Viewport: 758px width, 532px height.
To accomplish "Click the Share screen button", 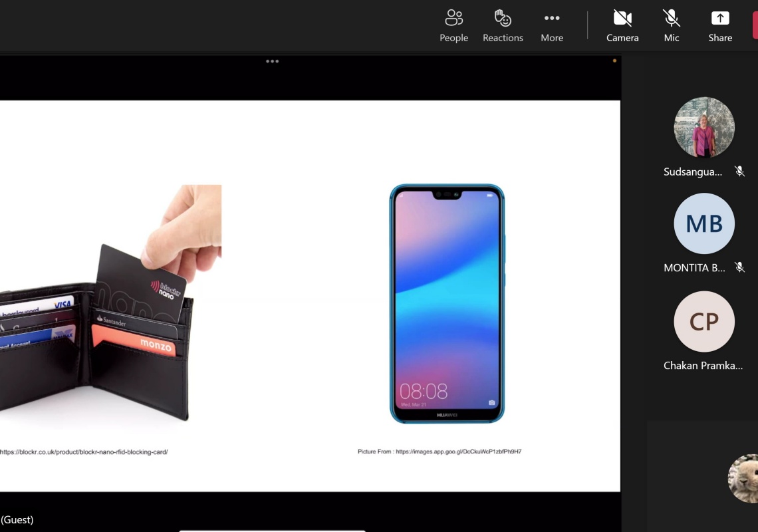I will coord(720,26).
